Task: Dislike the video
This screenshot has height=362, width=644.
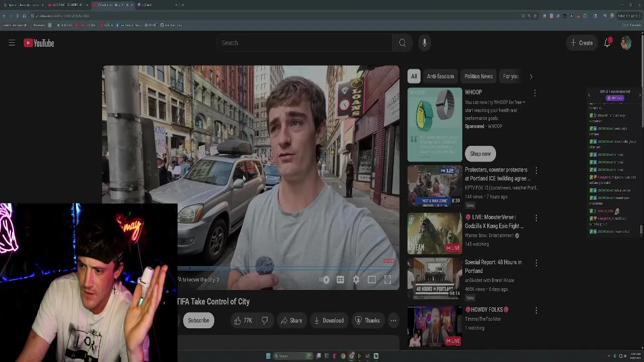Action: (x=265, y=320)
